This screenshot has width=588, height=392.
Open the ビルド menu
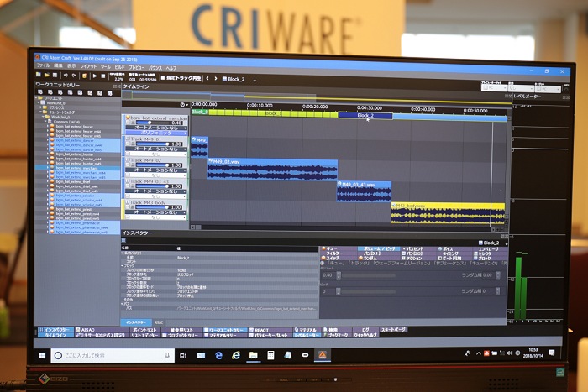pyautogui.click(x=119, y=67)
